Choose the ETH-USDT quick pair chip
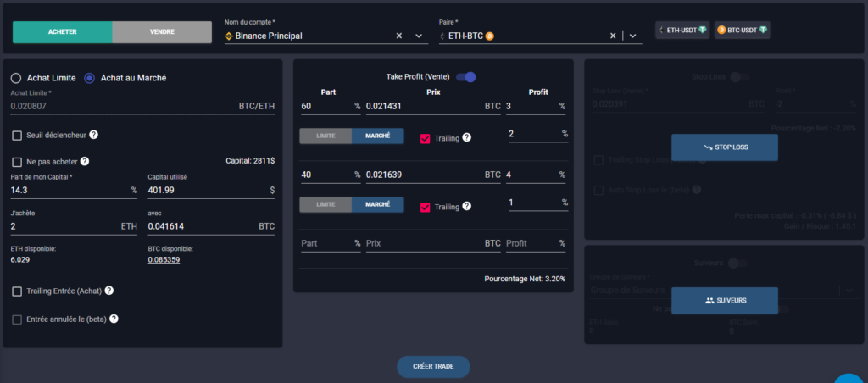This screenshot has width=868, height=383. point(682,31)
